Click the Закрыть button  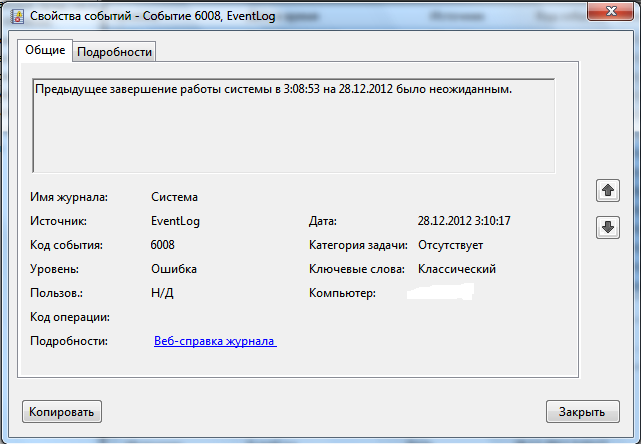point(583,412)
